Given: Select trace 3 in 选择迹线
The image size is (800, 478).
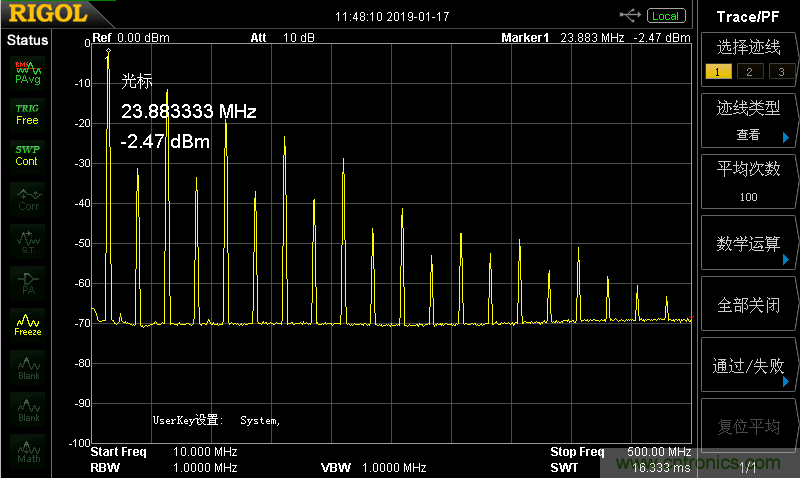Looking at the screenshot, I should click(780, 71).
